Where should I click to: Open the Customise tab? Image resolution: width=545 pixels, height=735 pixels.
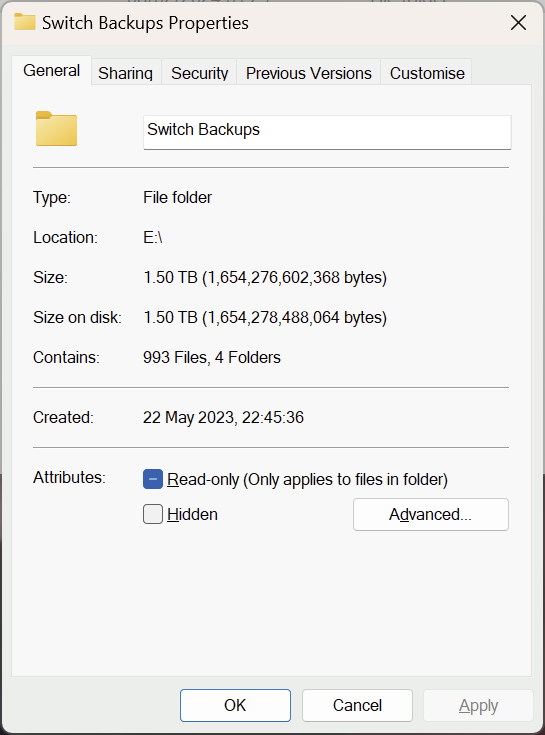tap(427, 73)
